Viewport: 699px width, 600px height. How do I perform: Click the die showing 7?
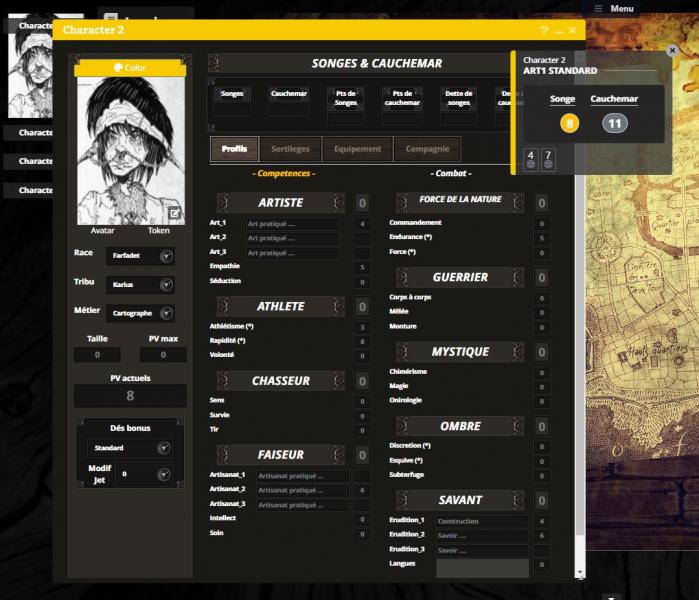pos(548,159)
